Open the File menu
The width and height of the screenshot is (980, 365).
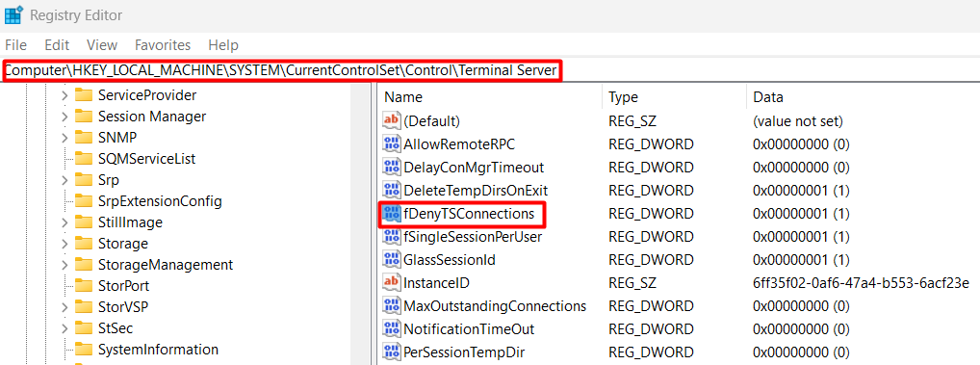pyautogui.click(x=15, y=45)
